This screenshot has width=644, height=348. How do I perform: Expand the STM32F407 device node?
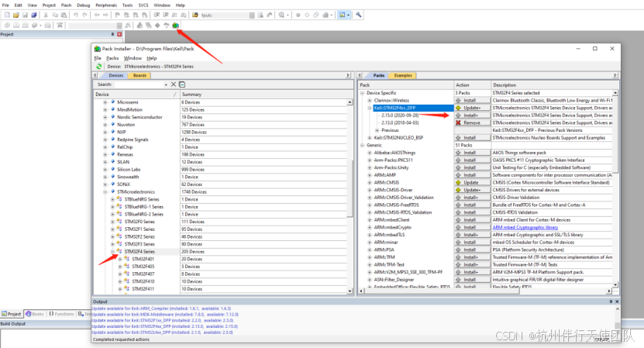tap(120, 274)
